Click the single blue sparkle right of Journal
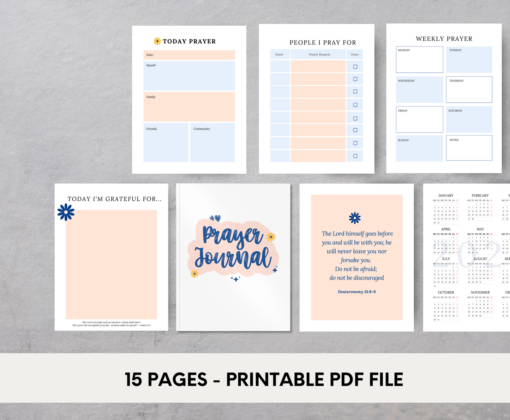 [275, 270]
